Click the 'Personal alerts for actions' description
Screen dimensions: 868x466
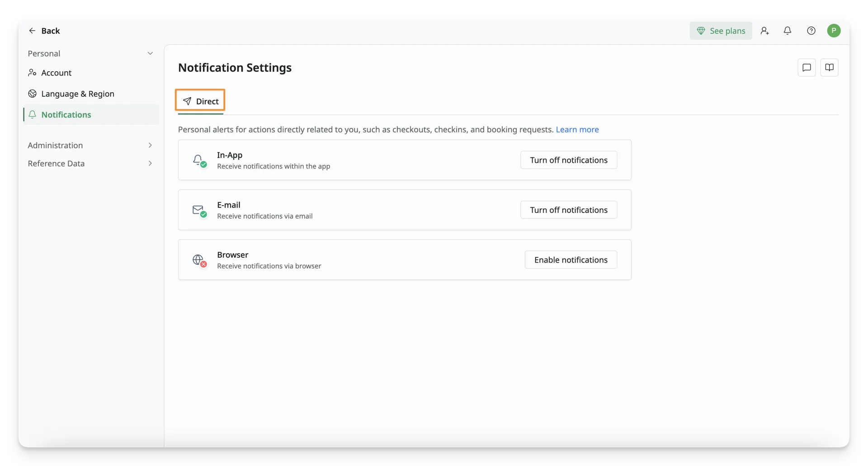click(x=366, y=130)
